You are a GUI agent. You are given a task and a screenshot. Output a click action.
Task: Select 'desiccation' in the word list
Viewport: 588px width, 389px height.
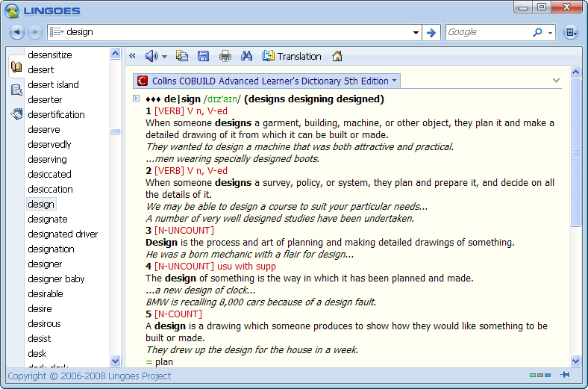pyautogui.click(x=50, y=190)
